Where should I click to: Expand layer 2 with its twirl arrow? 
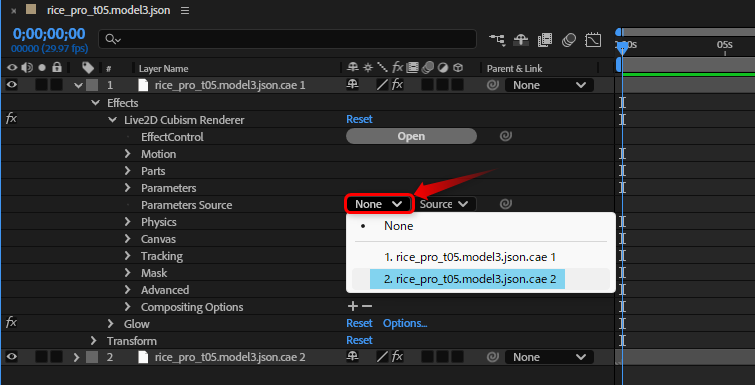[77, 358]
